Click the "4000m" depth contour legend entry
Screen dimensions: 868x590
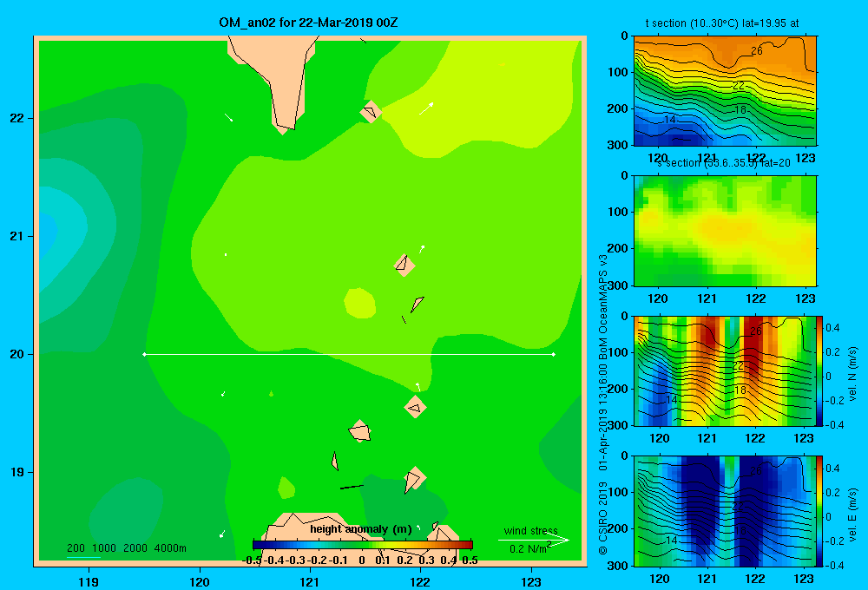[x=170, y=548]
